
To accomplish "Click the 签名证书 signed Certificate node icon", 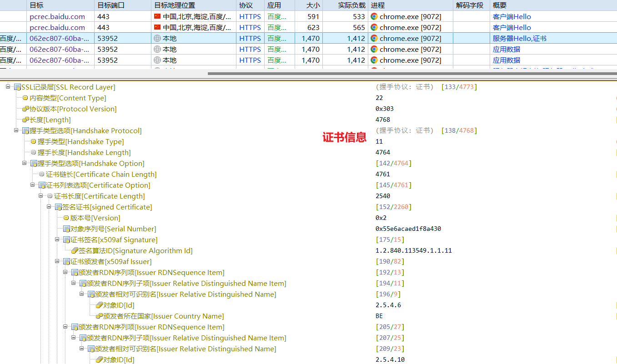I will (58, 207).
